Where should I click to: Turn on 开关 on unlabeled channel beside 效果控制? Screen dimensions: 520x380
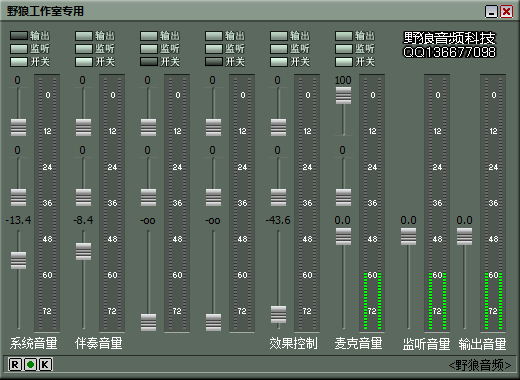tap(214, 62)
